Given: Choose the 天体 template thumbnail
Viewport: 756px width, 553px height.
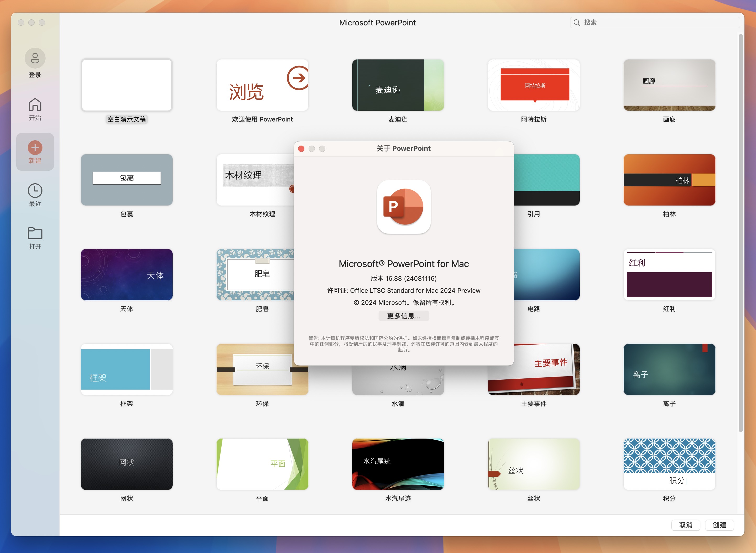Looking at the screenshot, I should pos(127,274).
